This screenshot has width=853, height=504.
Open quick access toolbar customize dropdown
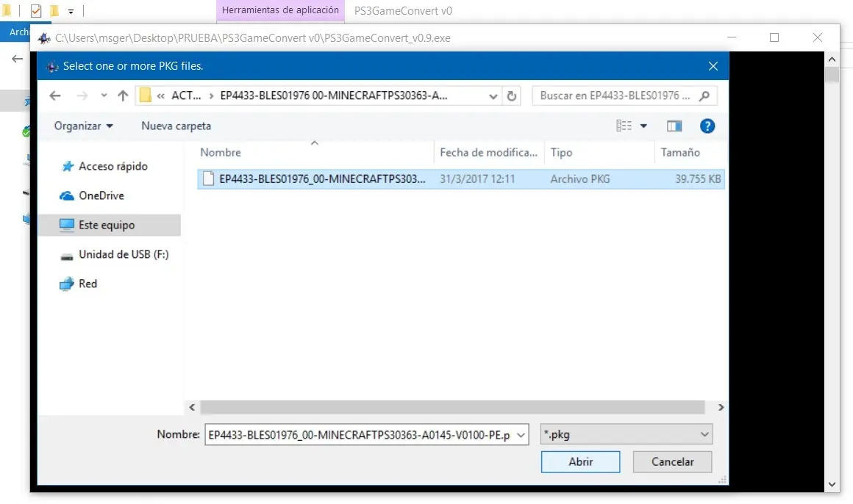[x=71, y=11]
